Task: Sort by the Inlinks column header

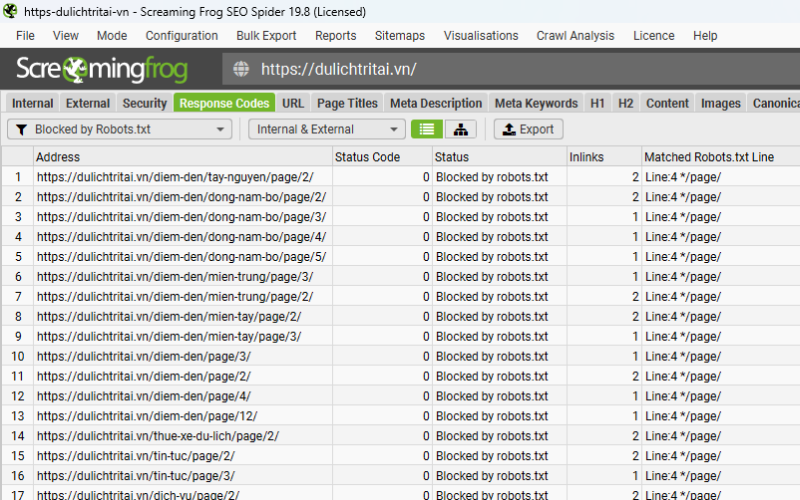Action: [604, 157]
